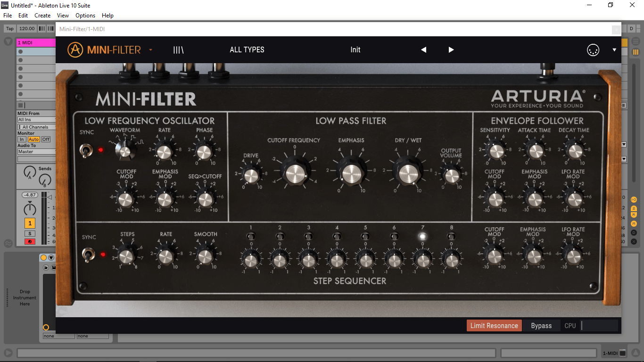The width and height of the screenshot is (644, 362).
Task: Open the Edit menu
Action: coord(23,16)
